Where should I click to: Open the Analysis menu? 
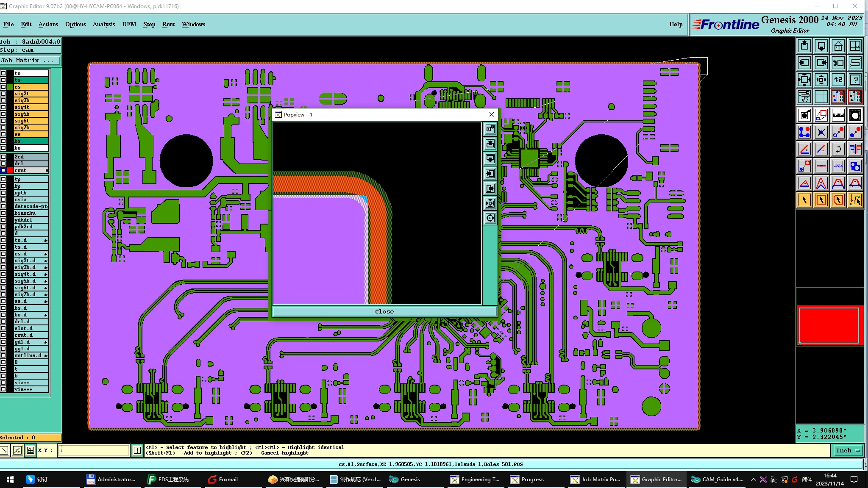[x=103, y=24]
